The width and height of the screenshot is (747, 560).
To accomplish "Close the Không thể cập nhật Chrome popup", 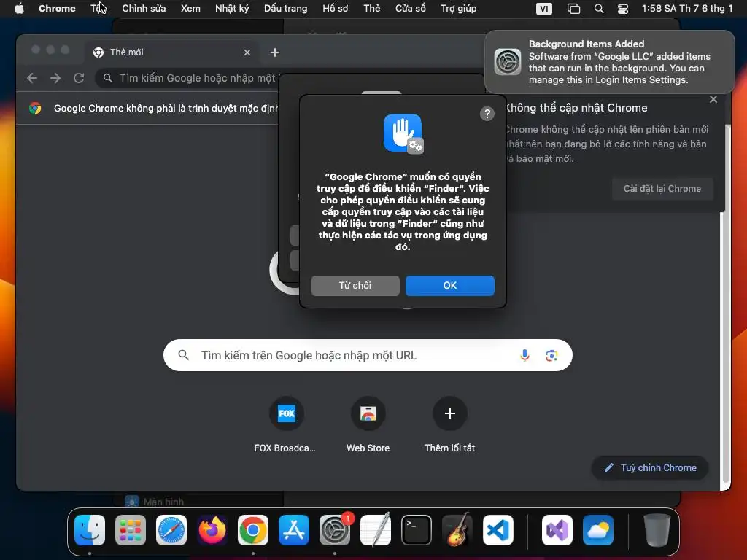I will (713, 99).
